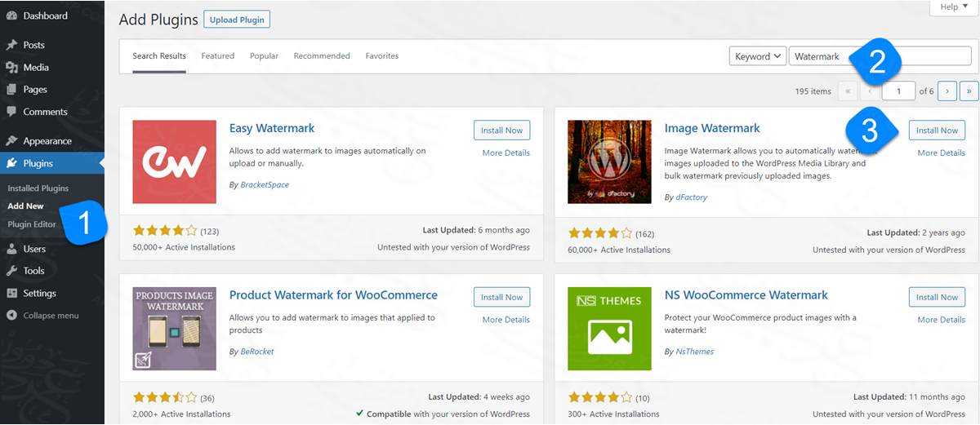Click the Settings icon in the sidebar
The height and width of the screenshot is (425, 980).
[11, 293]
